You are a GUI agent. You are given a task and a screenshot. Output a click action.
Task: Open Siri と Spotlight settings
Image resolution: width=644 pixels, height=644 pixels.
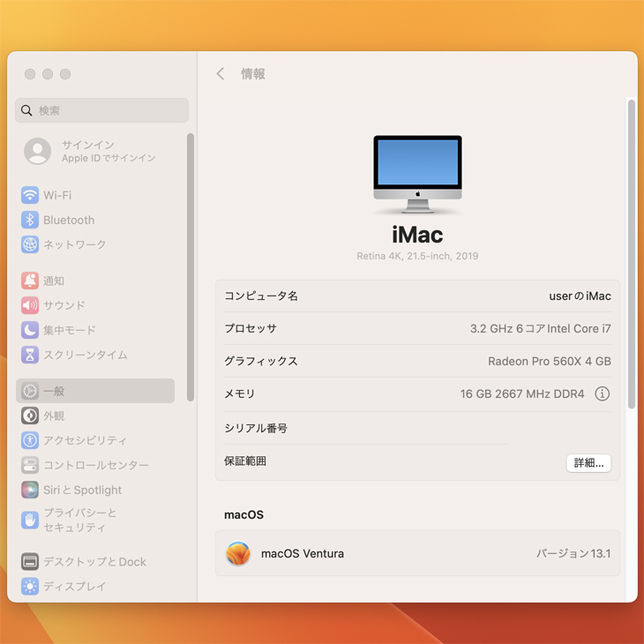(x=83, y=490)
